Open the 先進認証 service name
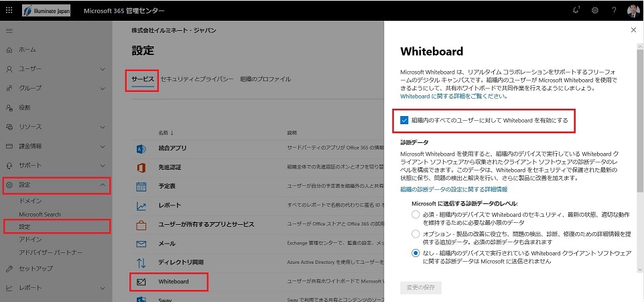 click(x=170, y=168)
